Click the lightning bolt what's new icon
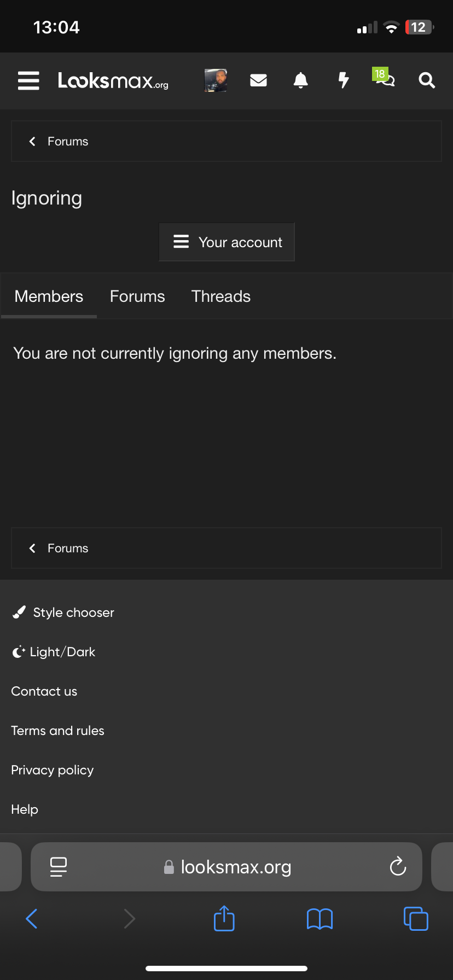This screenshot has height=980, width=453. tap(343, 80)
